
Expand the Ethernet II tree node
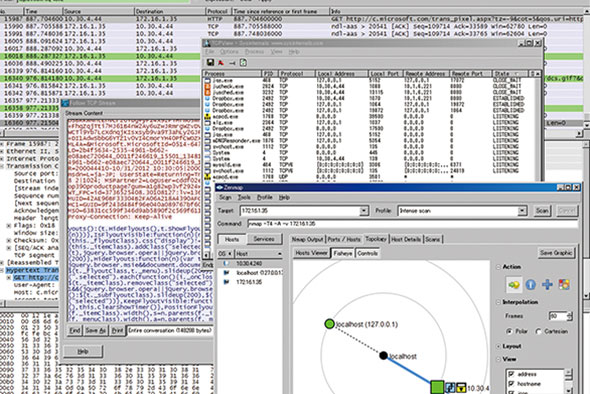[x=2, y=151]
